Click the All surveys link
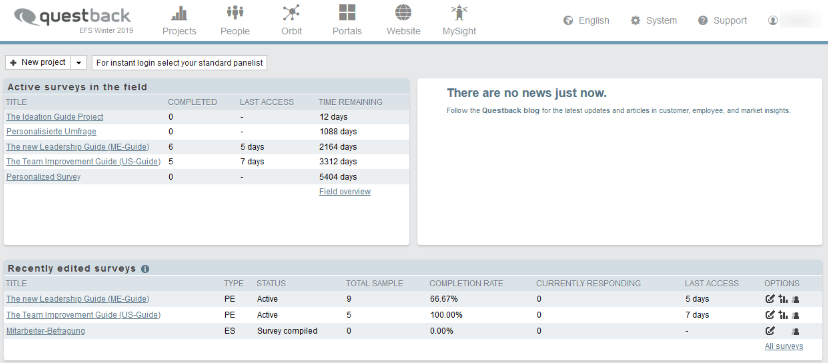 (784, 347)
